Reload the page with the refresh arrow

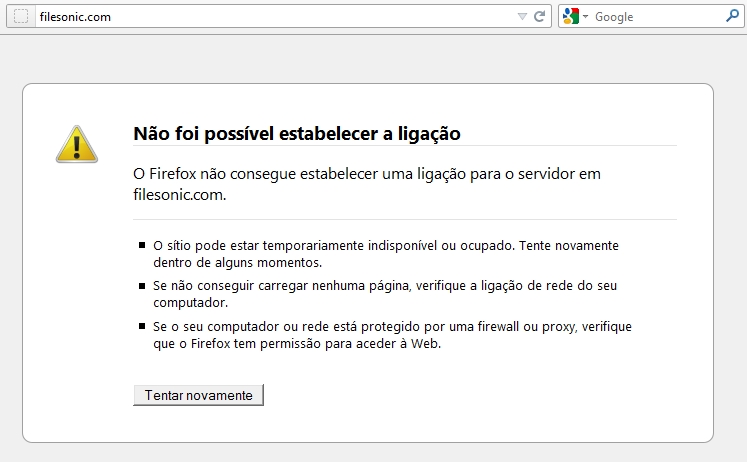[539, 16]
